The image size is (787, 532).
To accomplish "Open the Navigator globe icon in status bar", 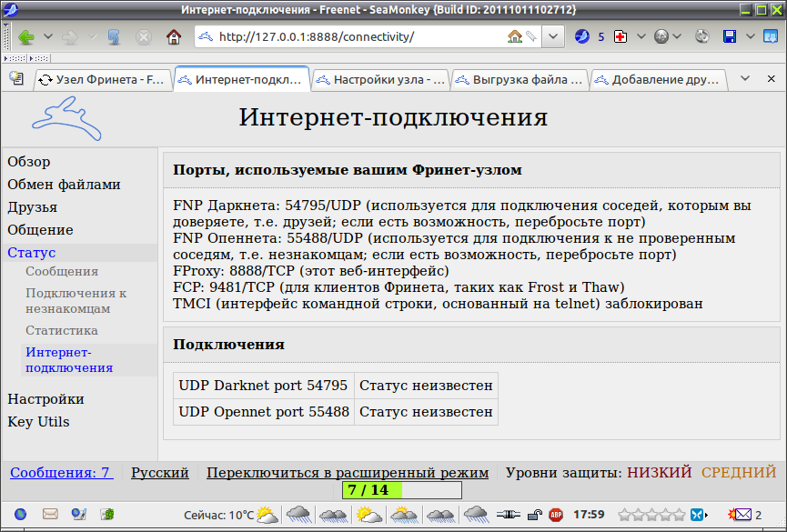I will [x=20, y=515].
